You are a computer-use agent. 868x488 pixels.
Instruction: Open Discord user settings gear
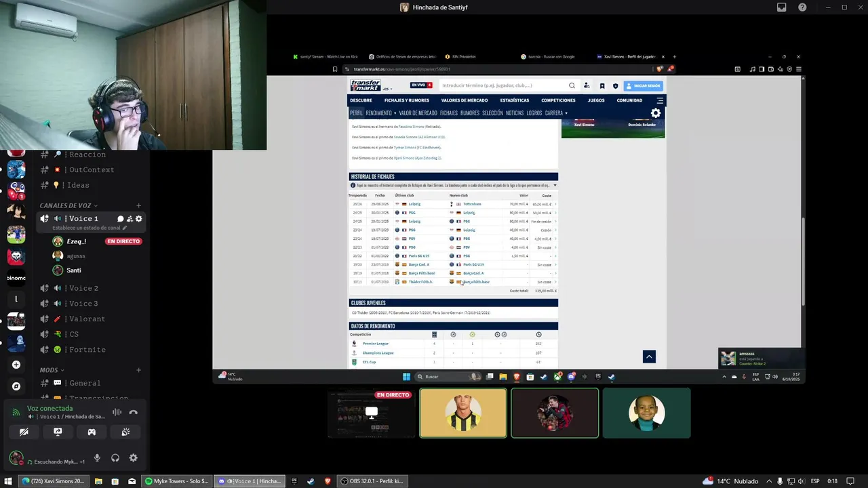(133, 458)
